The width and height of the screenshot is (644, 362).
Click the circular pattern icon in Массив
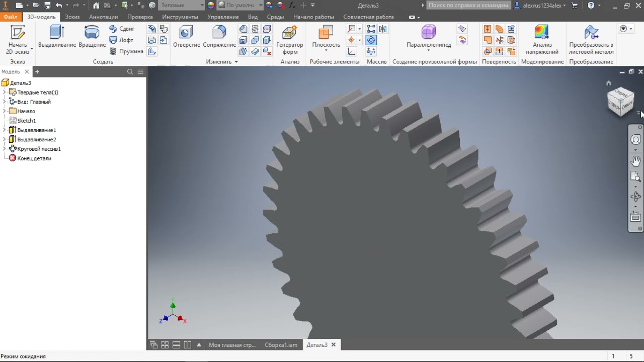[371, 40]
